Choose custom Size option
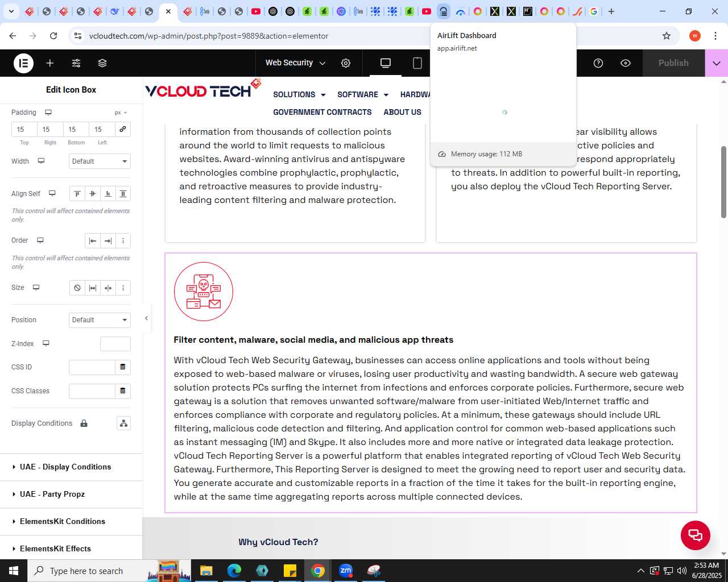Image resolution: width=728 pixels, height=582 pixels. (x=123, y=288)
